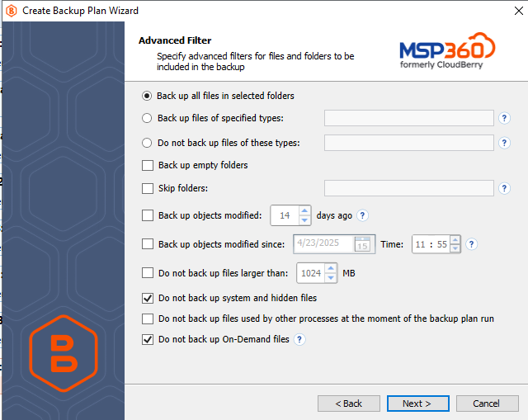This screenshot has height=420, width=528.
Task: Increase the Time value with up arrow
Action: coord(455,240)
